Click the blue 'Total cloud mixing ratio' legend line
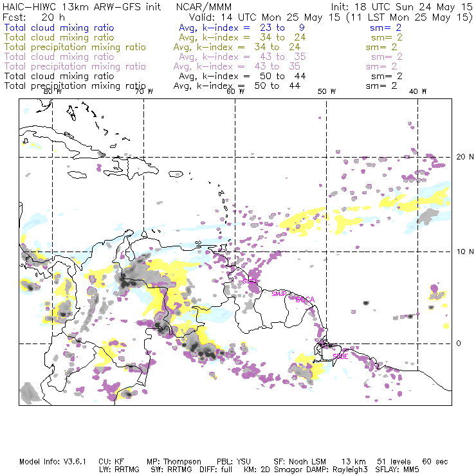This screenshot has height=476, width=476. (x=59, y=28)
